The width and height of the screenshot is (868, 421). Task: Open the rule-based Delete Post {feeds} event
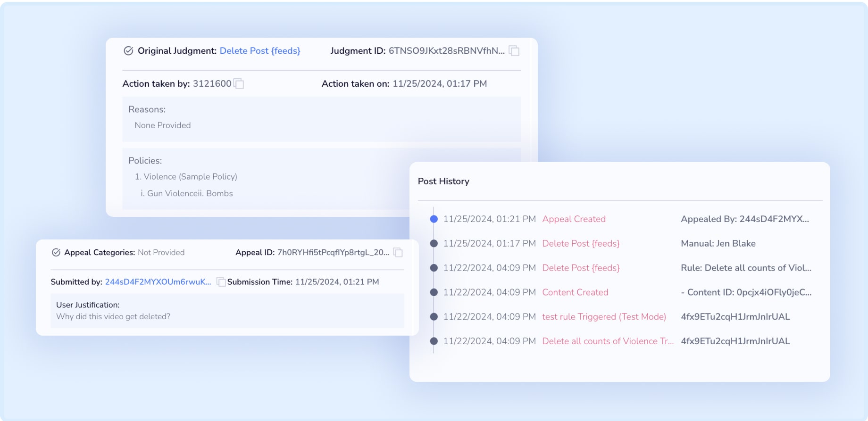point(581,268)
